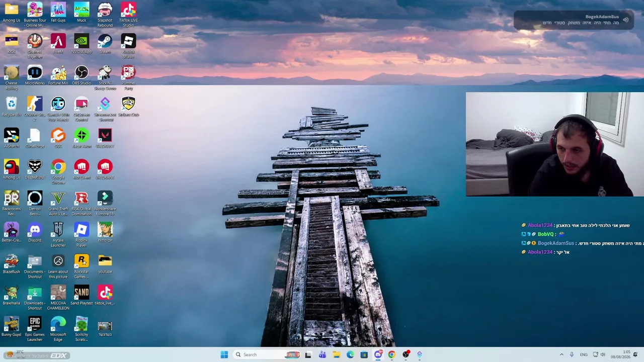Select the Slapshot Rebound icon

pos(105,15)
